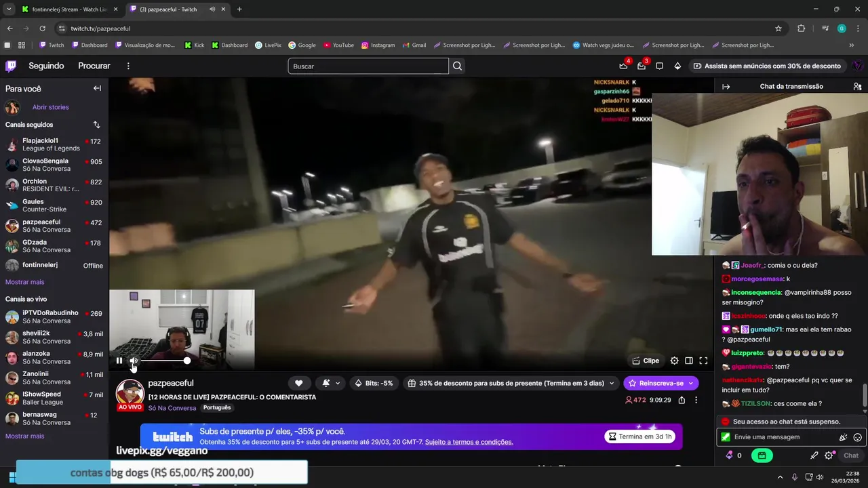
Task: Sort followed channels list
Action: [96, 125]
